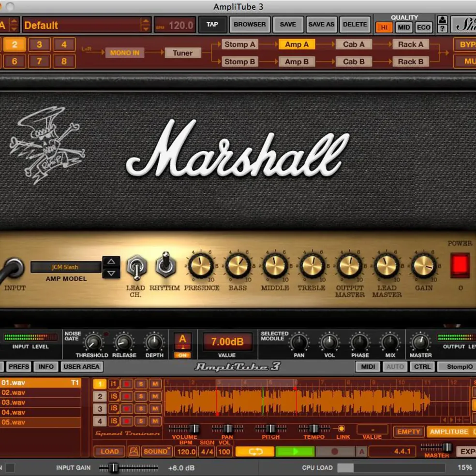Toggle the red amp Power switch

click(x=460, y=265)
